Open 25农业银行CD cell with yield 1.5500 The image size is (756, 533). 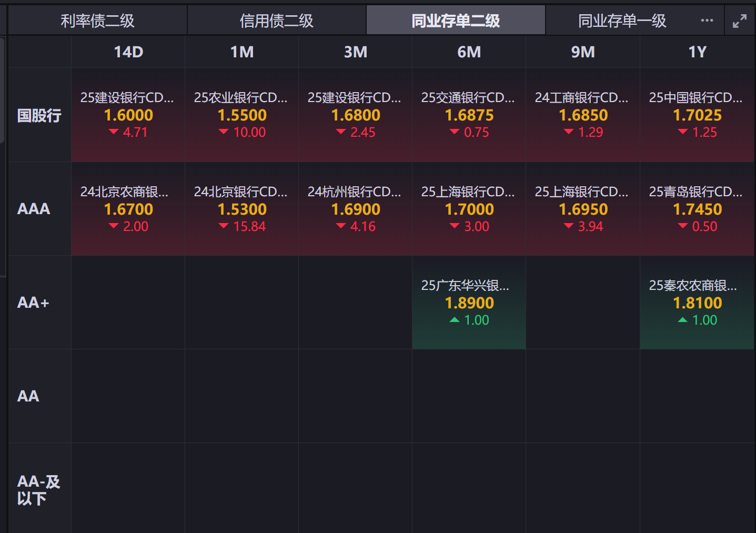pyautogui.click(x=242, y=115)
